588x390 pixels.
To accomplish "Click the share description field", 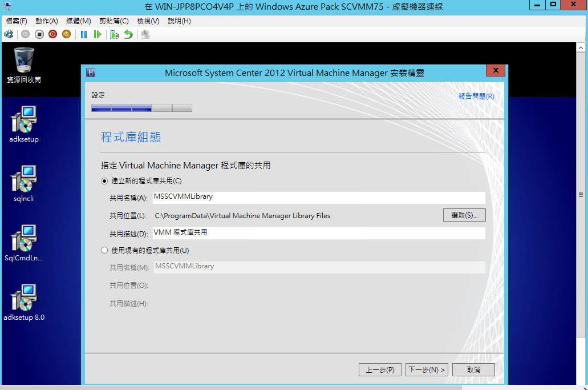I will click(x=319, y=233).
